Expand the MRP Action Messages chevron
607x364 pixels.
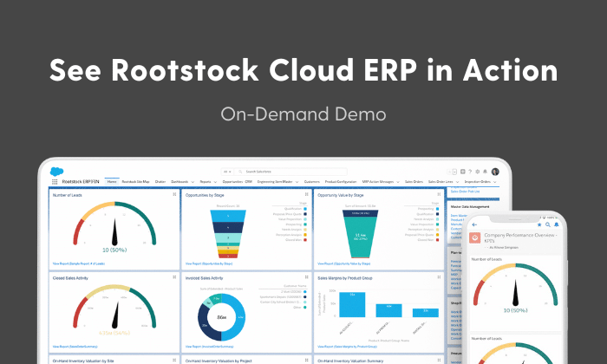coord(397,182)
